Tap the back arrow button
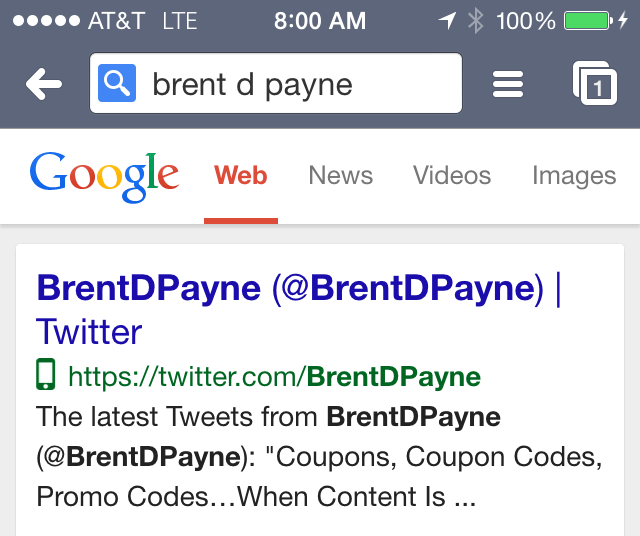This screenshot has height=536, width=640. pyautogui.click(x=43, y=85)
